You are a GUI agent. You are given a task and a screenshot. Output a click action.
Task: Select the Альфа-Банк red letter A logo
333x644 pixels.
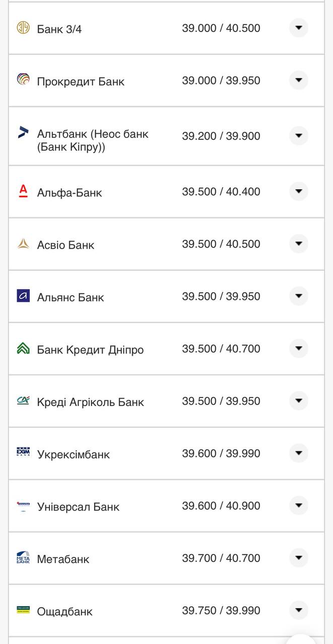[x=22, y=192]
